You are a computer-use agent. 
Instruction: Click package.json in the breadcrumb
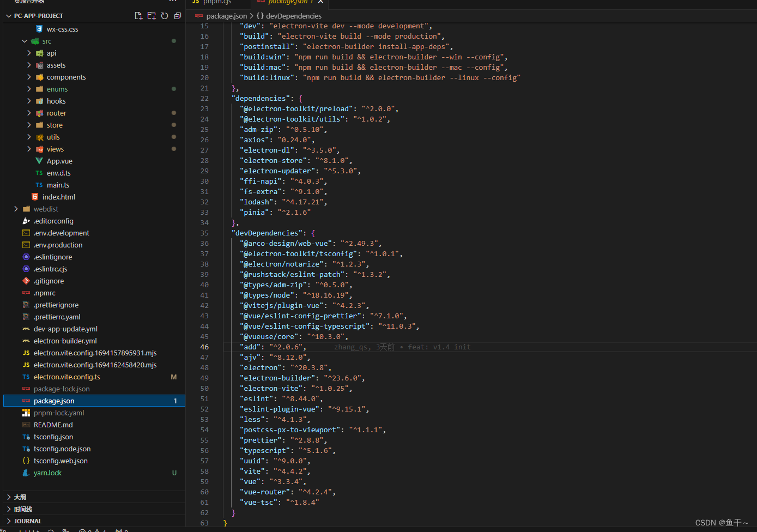pyautogui.click(x=226, y=16)
